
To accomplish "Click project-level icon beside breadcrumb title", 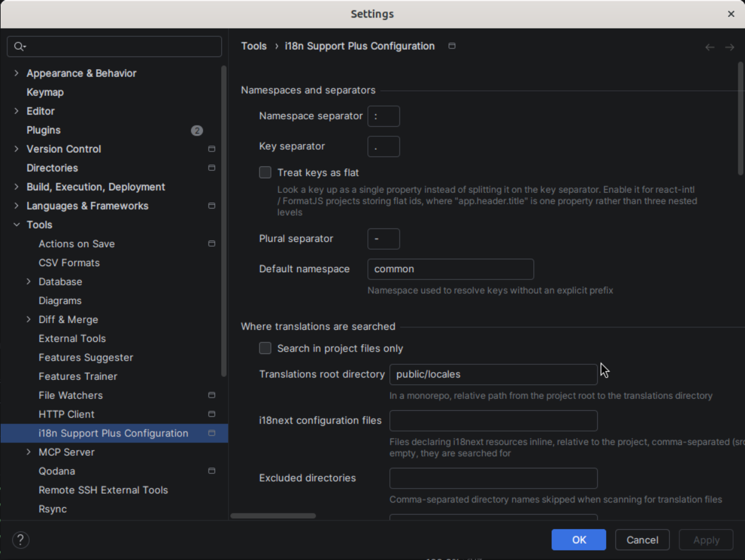I will 452,46.
